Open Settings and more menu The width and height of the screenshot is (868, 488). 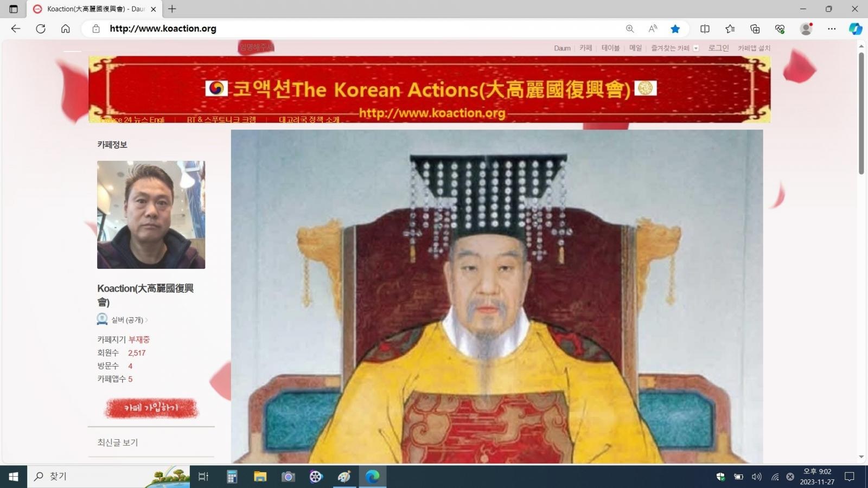tap(832, 29)
